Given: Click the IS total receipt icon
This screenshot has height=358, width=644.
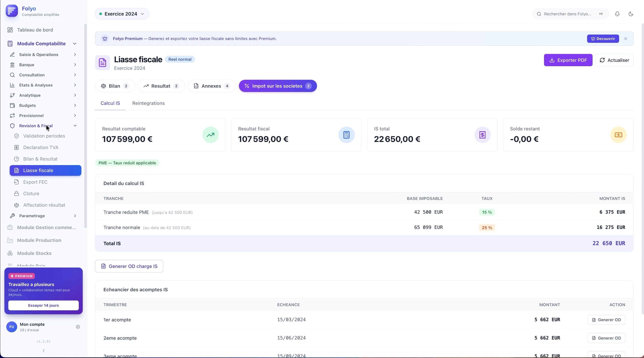Looking at the screenshot, I should [482, 135].
